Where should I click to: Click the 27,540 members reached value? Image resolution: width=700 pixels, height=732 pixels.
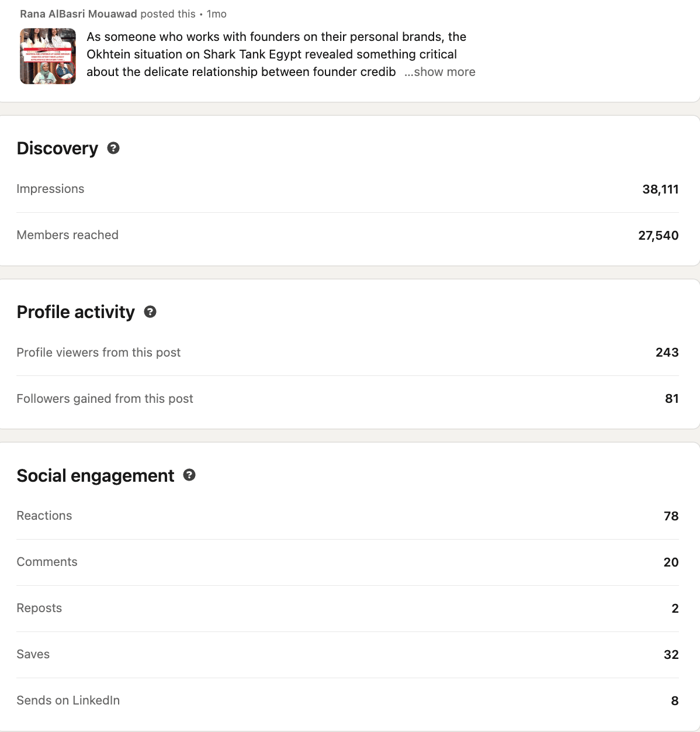click(x=658, y=236)
